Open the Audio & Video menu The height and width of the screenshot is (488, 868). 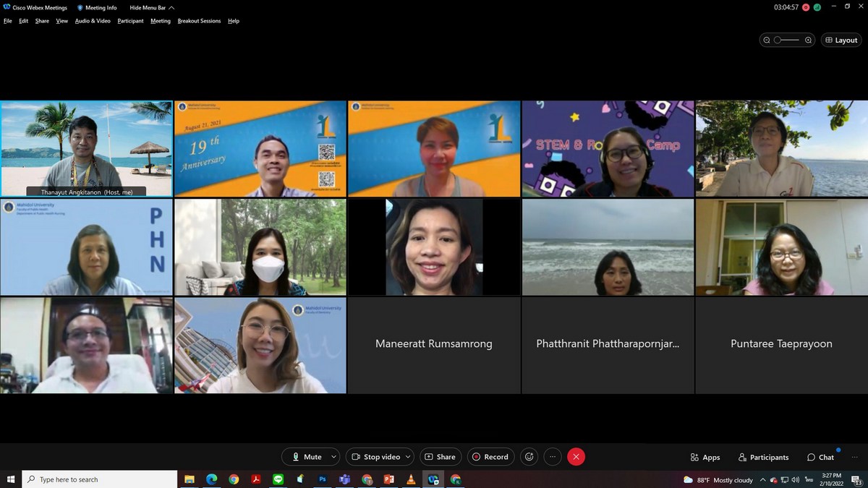coord(93,21)
